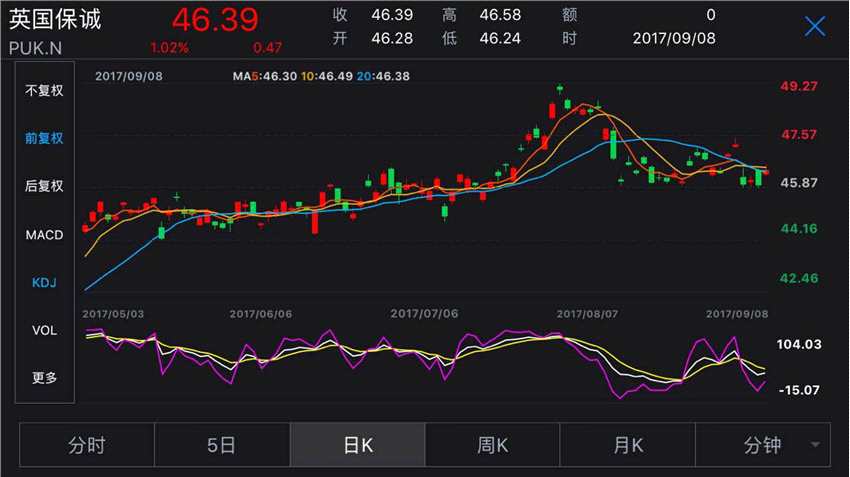Click the MA5 value 46.30
The height and width of the screenshot is (477, 850).
(279, 76)
